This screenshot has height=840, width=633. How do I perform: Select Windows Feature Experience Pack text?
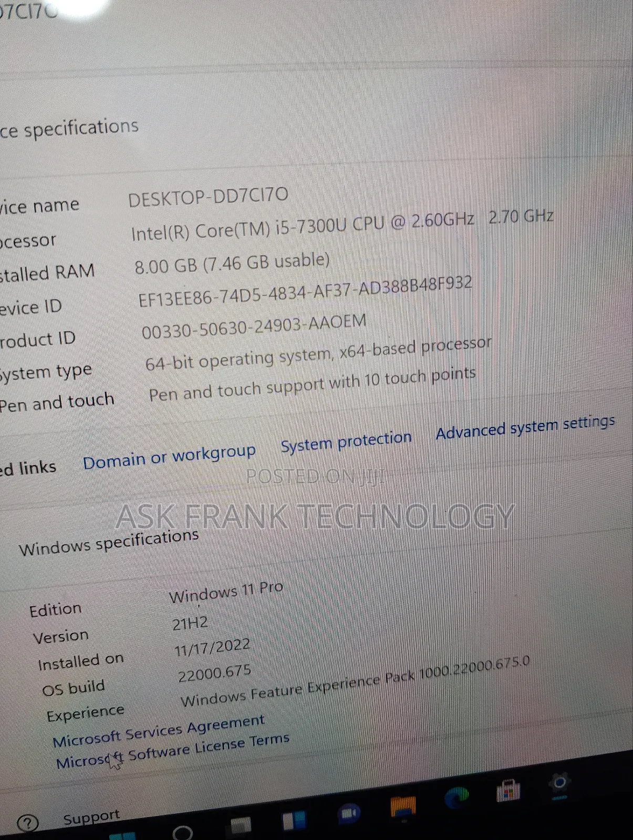[355, 681]
